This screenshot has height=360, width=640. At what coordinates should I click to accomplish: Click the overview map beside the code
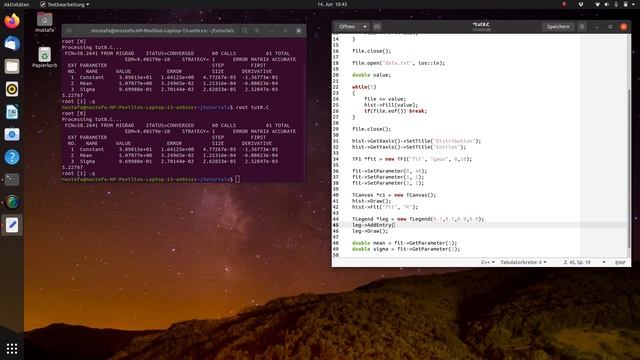point(603,145)
